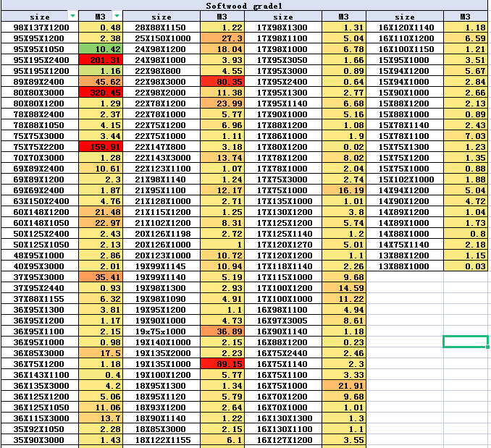Screen dimensions: 491x448
Task: Select the 'Softwood grade1' title cell
Action: [x=244, y=6]
